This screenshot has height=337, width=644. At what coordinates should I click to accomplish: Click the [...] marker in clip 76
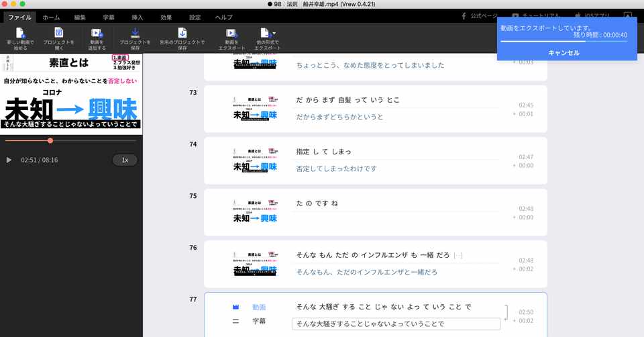click(458, 255)
